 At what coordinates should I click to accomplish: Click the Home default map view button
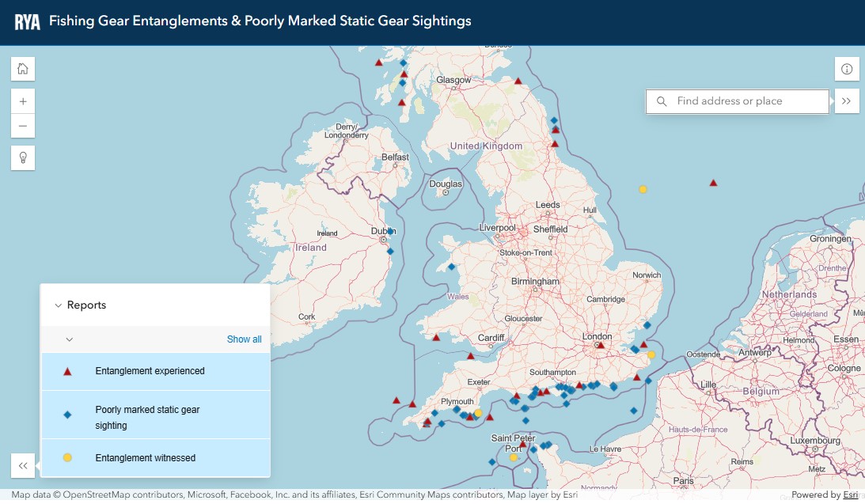tap(23, 69)
